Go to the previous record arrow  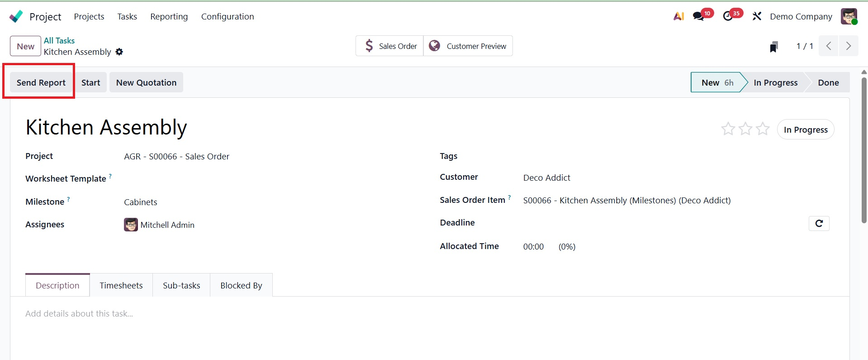[x=829, y=46]
